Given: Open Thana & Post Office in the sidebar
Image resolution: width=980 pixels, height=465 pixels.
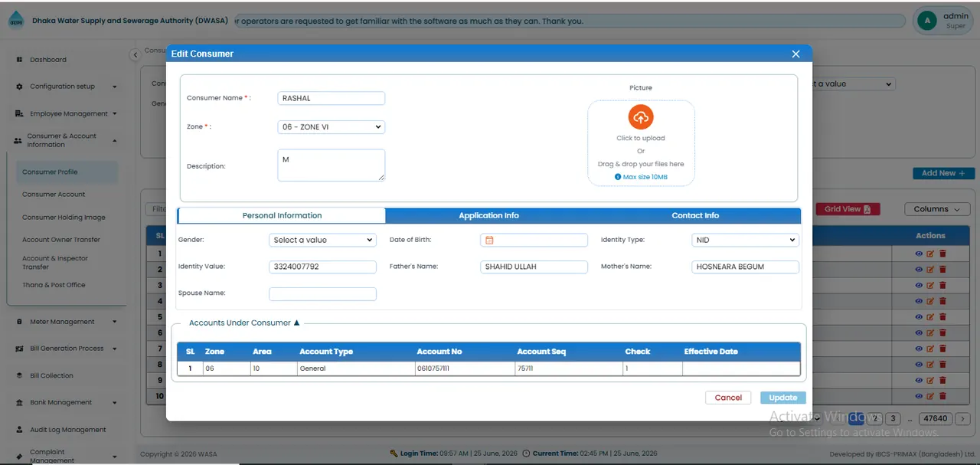Looking at the screenshot, I should pos(54,285).
